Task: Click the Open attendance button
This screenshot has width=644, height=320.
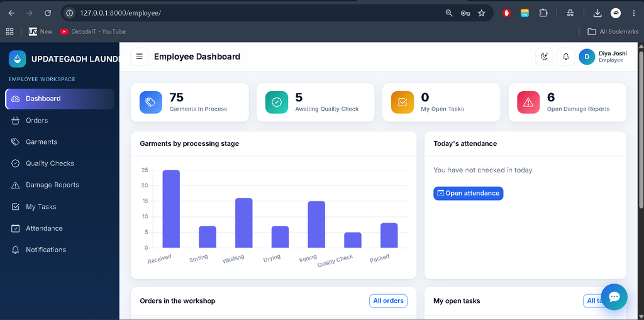Action: click(x=468, y=193)
